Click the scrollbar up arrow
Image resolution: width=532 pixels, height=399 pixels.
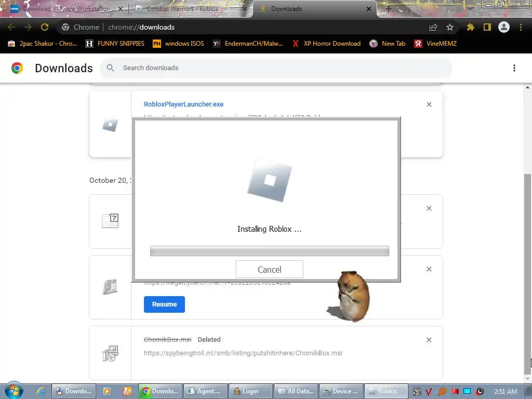[x=527, y=87]
